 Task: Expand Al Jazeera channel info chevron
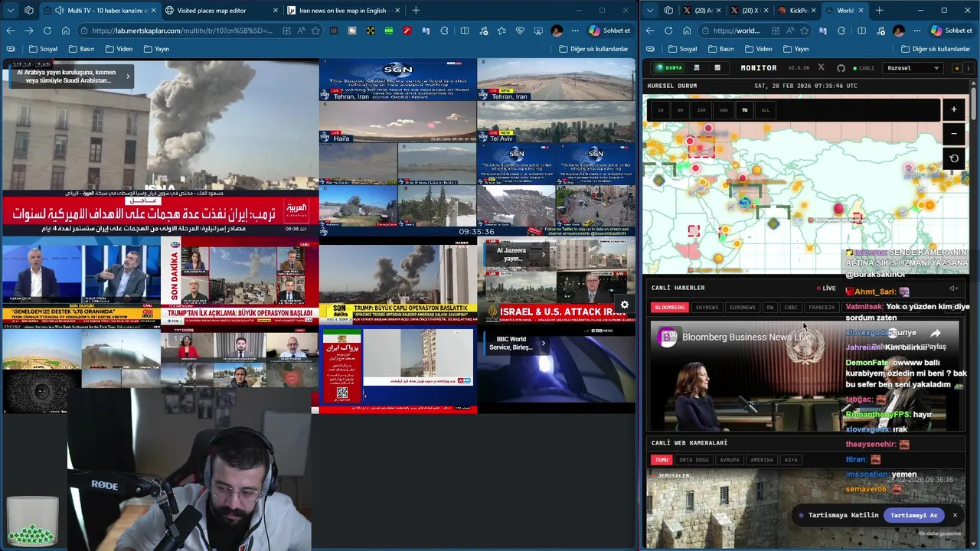[x=544, y=254]
